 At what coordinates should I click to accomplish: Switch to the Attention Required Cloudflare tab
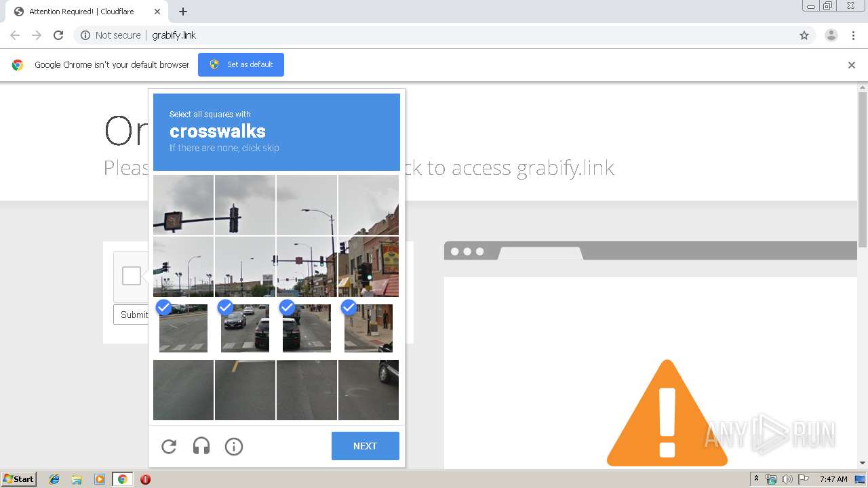pyautogui.click(x=81, y=12)
